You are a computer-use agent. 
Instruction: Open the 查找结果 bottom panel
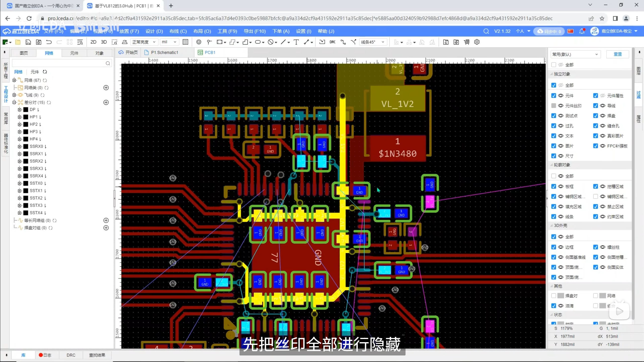click(97, 355)
